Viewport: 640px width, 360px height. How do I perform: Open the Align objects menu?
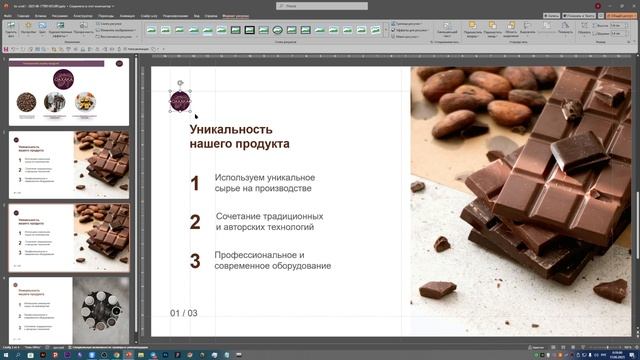click(x=527, y=28)
